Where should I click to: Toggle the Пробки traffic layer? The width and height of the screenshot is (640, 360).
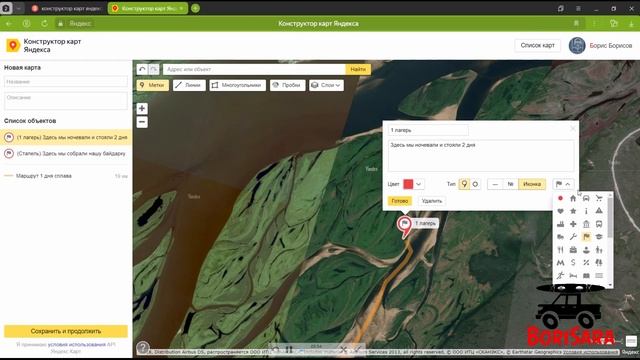pos(287,85)
